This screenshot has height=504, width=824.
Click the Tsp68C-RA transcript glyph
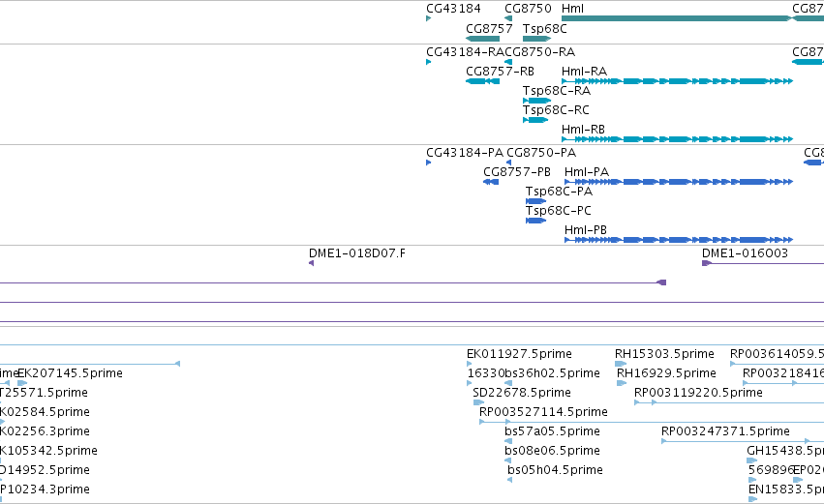pos(536,101)
